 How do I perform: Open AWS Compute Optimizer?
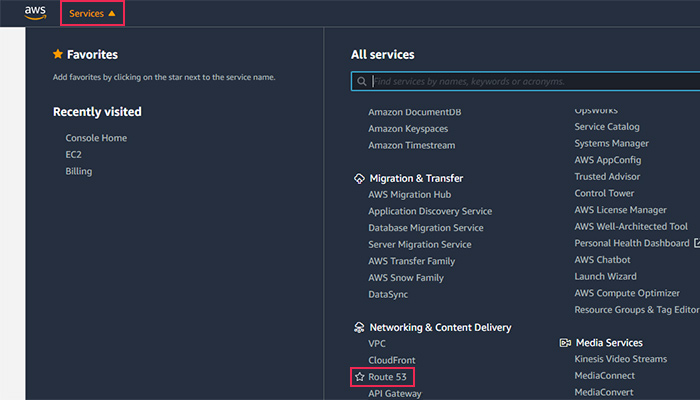(627, 293)
